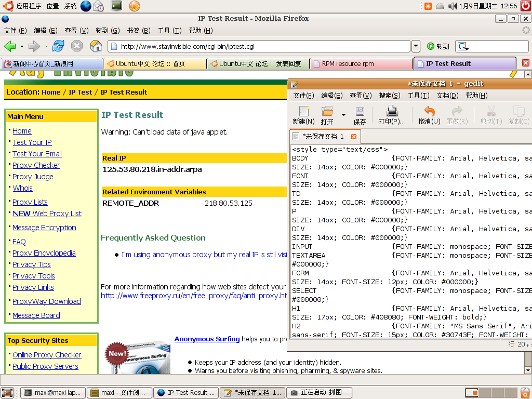Open the 系统 system menu
The height and width of the screenshot is (399, 532).
pos(70,6)
